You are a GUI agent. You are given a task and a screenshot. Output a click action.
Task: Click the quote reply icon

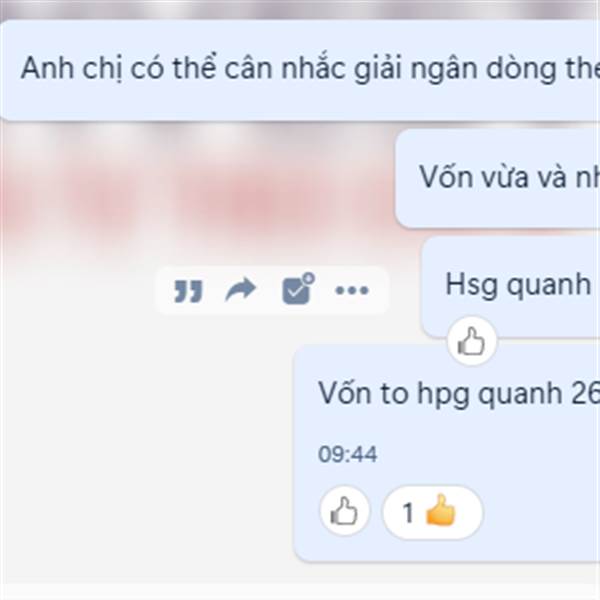coord(188,291)
